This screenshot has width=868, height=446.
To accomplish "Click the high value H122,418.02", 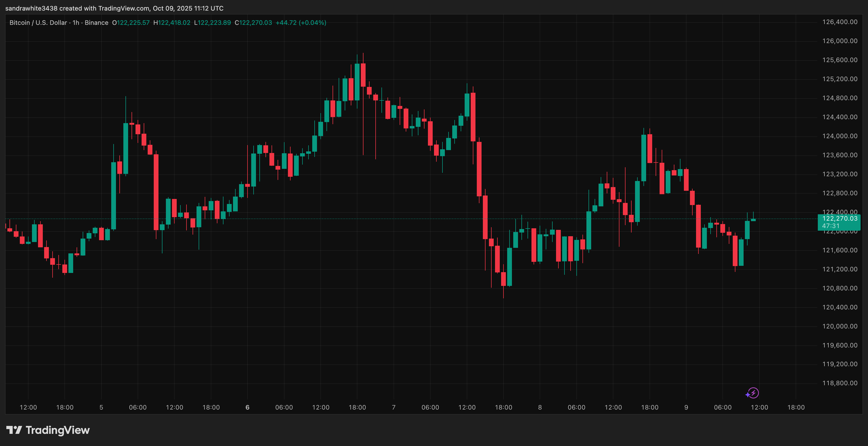I will tap(172, 22).
